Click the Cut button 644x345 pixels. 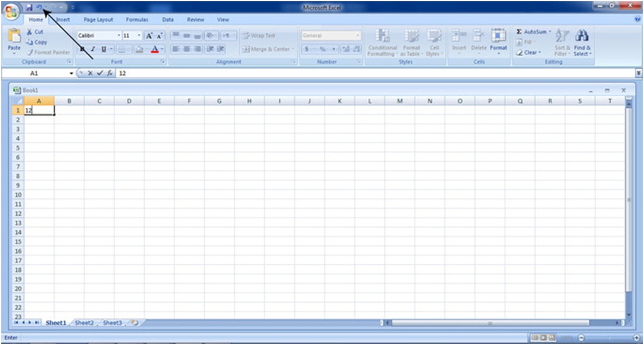(x=35, y=32)
